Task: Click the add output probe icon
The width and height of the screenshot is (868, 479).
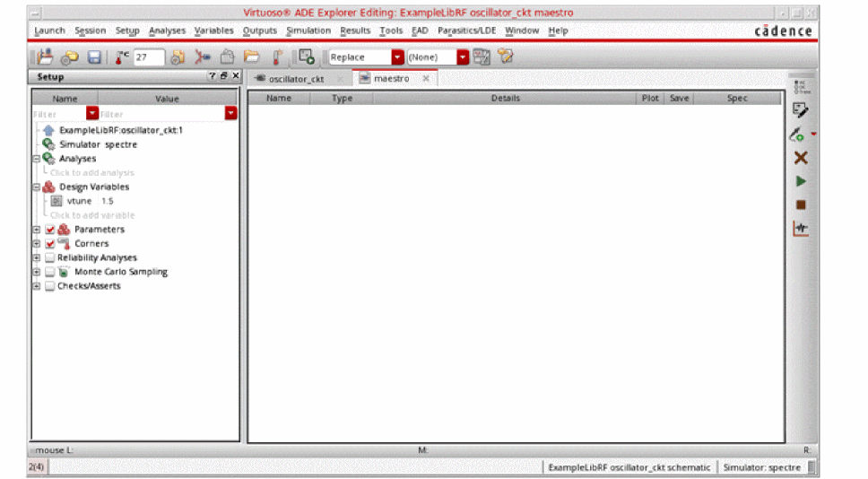Action: coord(796,134)
